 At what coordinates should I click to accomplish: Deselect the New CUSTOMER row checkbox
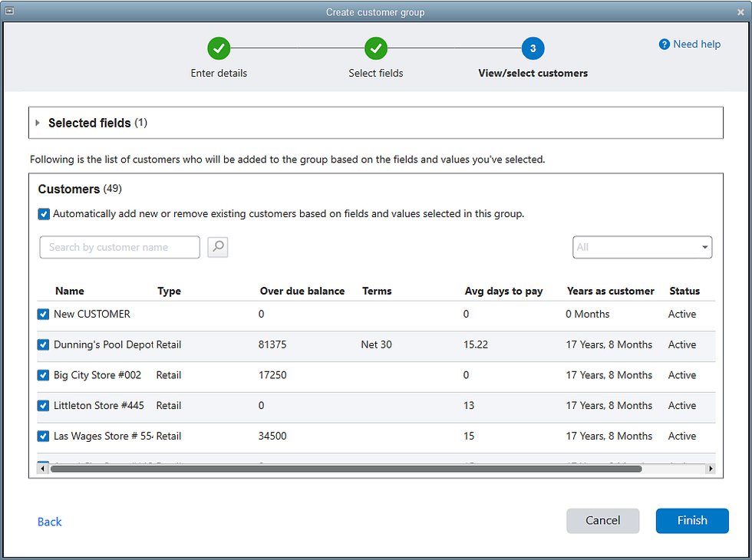click(44, 314)
